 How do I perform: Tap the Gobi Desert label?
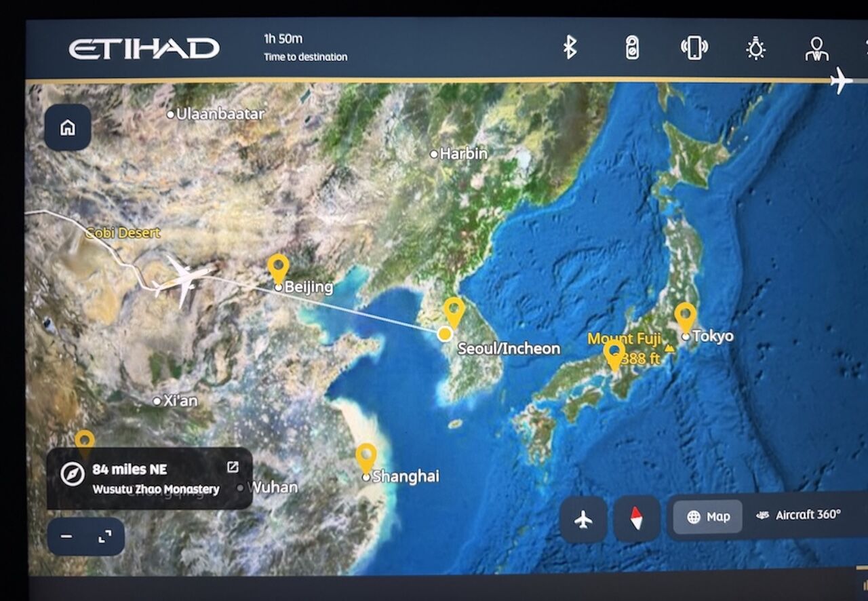pos(123,233)
